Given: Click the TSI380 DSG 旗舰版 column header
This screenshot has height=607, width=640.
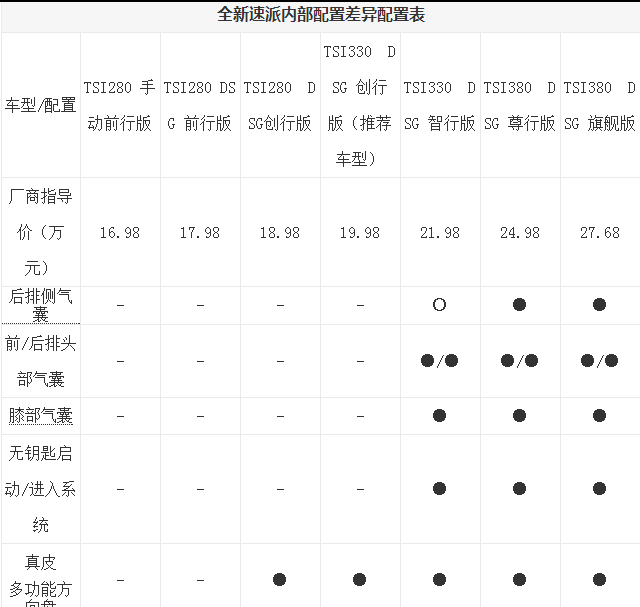Looking at the screenshot, I should click(x=600, y=105).
